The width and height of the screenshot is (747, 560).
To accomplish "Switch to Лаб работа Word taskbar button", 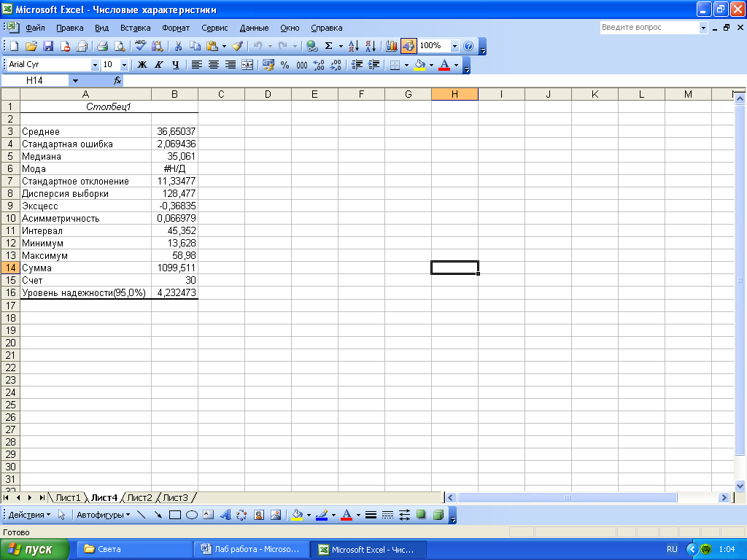I will [251, 549].
